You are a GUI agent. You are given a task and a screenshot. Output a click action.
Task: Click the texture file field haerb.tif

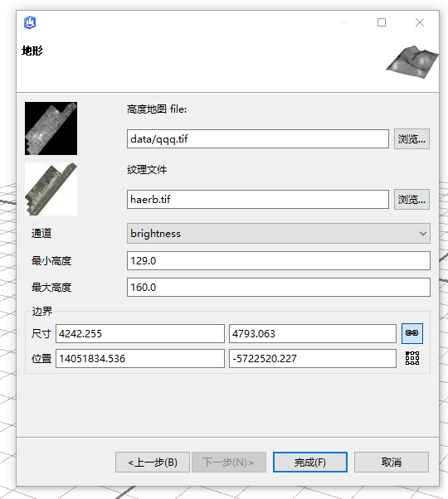click(257, 199)
